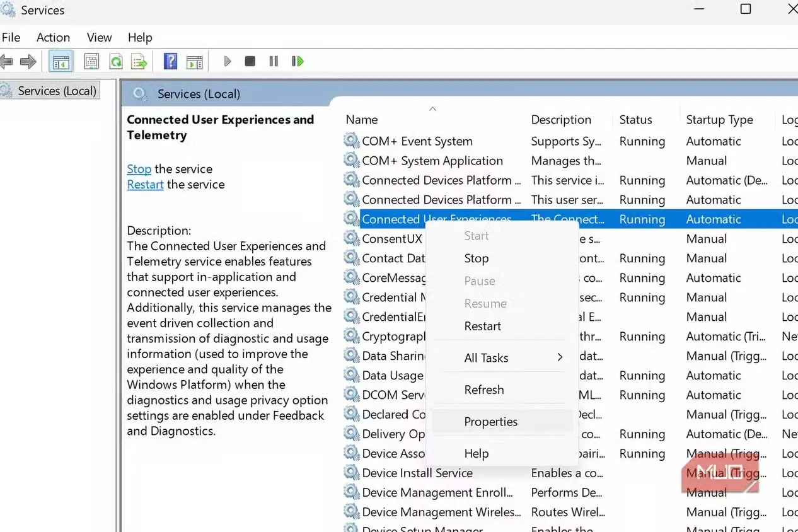Toggle Show/Hide Action Pane toolbar icon
Image resolution: width=798 pixels, height=532 pixels.
point(195,61)
